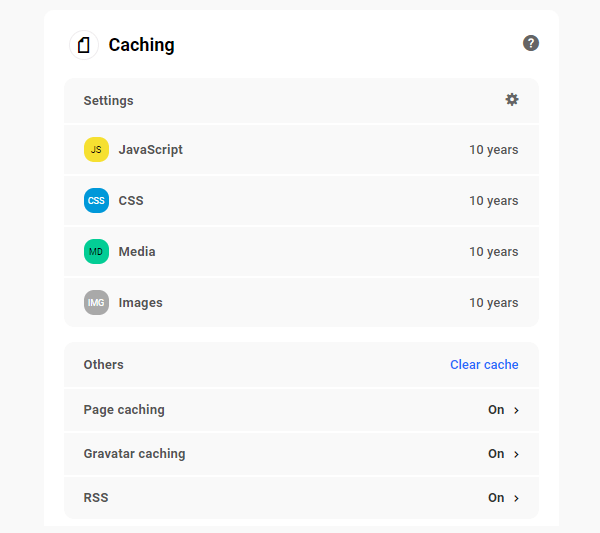Click Images 10 years expiry value

tap(493, 303)
